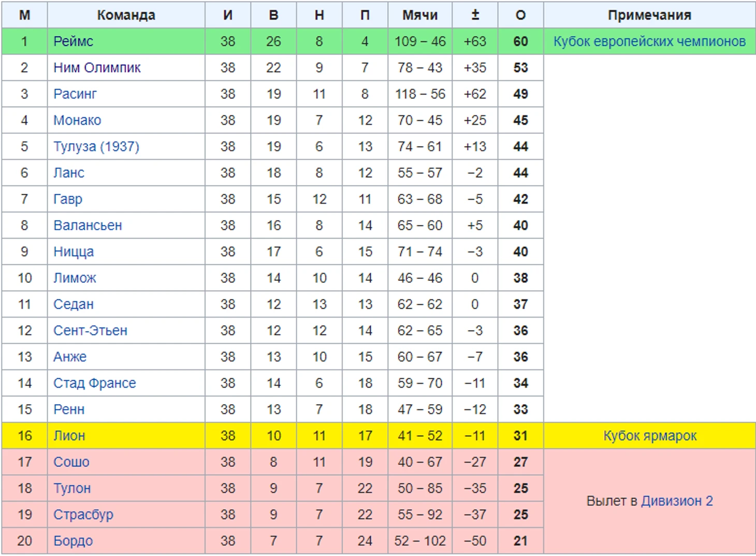Select the Сент-Этьен team link
Viewport: 756px width, 556px height.
(x=90, y=331)
